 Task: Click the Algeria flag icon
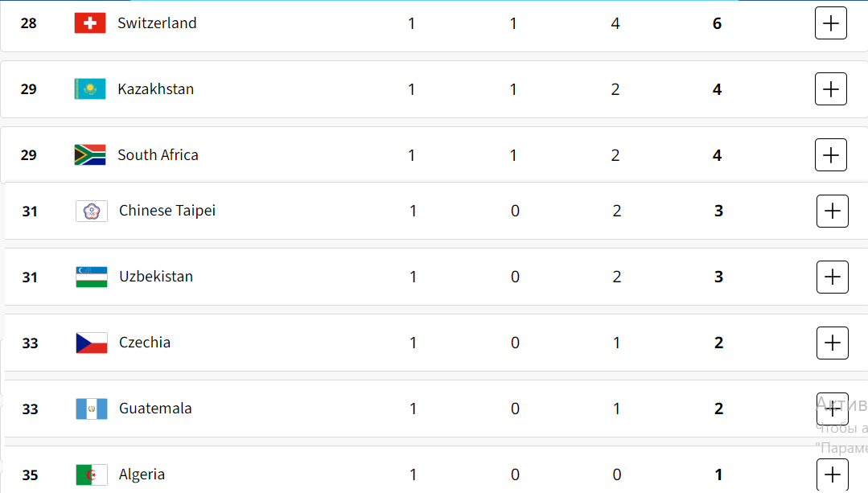92,475
